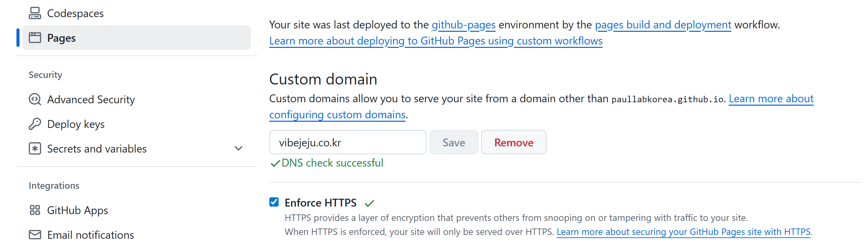Open the Deploy keys settings page
This screenshot has width=868, height=250.
[x=76, y=124]
